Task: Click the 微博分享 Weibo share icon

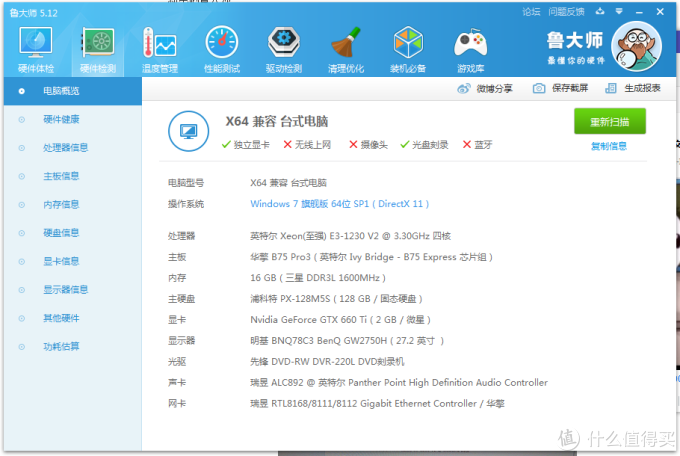Action: 464,89
